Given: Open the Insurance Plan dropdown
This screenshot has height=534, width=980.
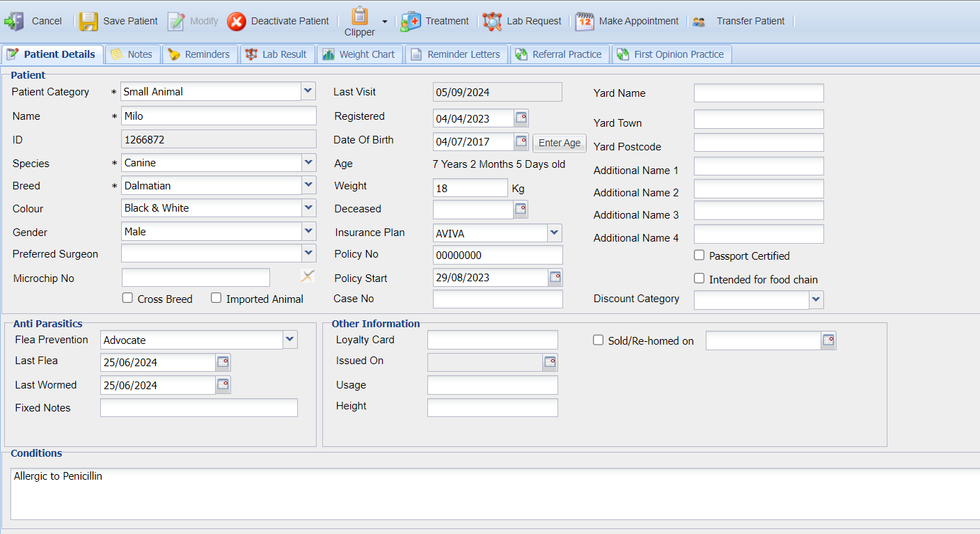Looking at the screenshot, I should (555, 233).
